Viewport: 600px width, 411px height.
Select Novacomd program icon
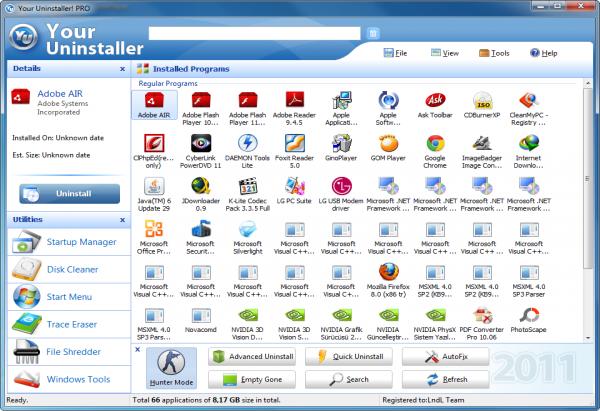[x=201, y=319]
